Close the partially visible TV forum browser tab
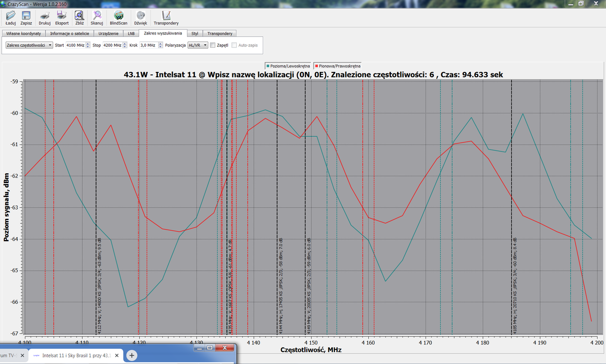This screenshot has width=606, height=364. click(22, 355)
